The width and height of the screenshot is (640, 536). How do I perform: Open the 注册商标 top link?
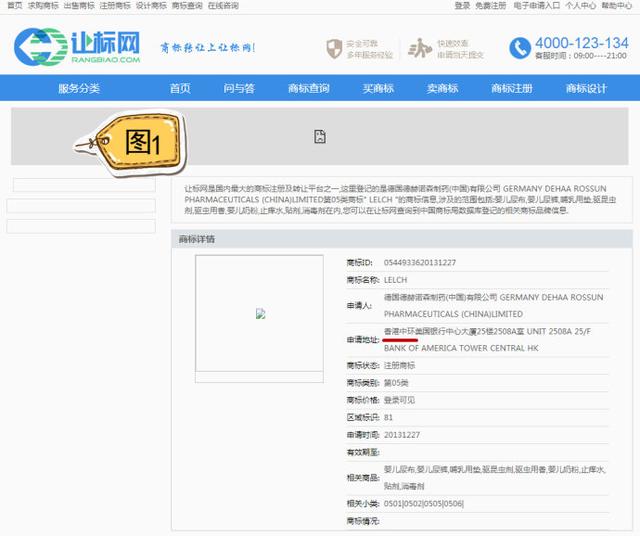pos(115,5)
